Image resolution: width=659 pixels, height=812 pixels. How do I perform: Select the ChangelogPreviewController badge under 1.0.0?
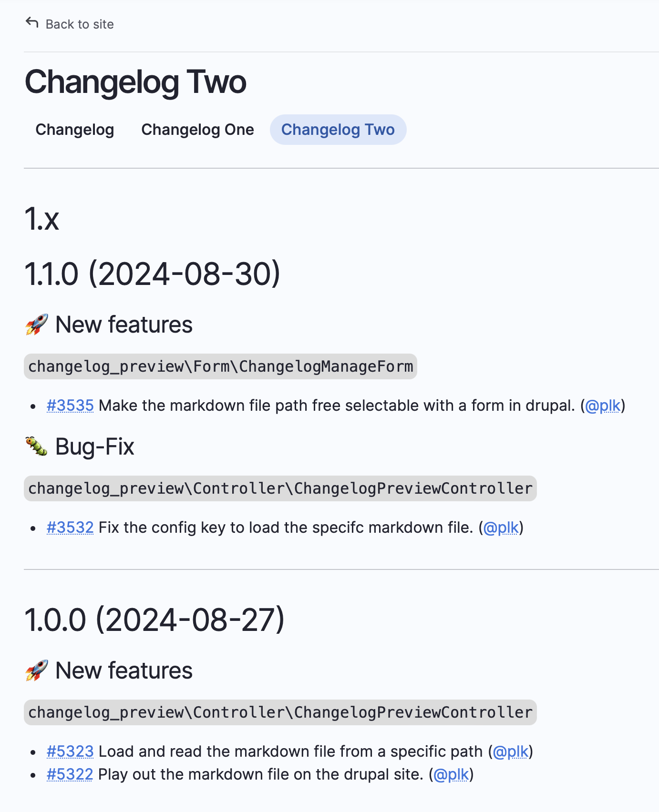[280, 712]
